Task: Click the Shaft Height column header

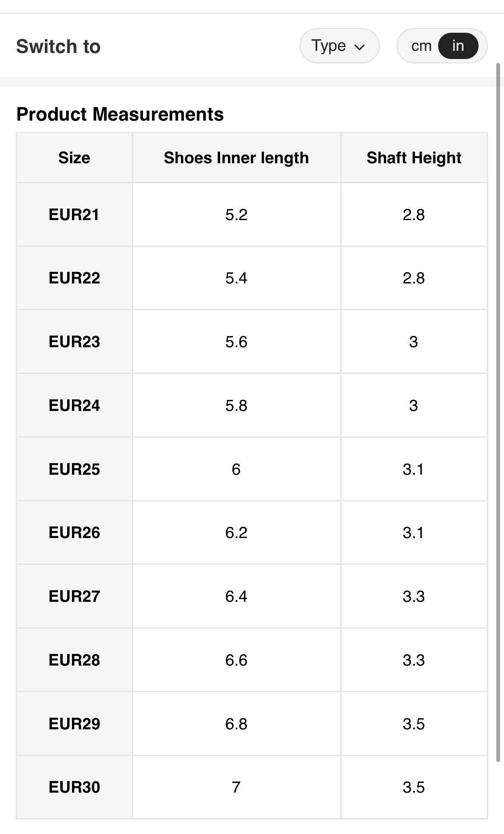Action: point(414,158)
